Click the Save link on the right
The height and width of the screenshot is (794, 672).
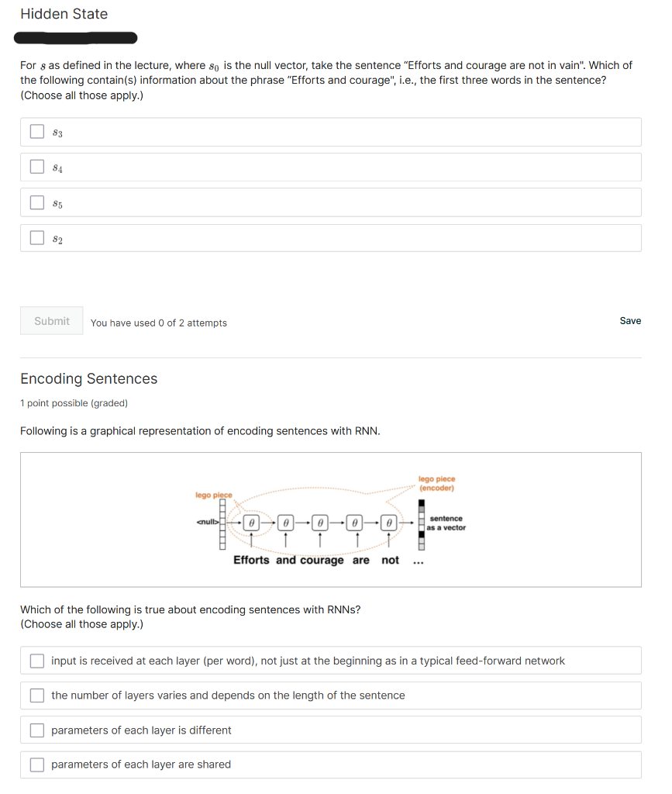click(x=630, y=320)
